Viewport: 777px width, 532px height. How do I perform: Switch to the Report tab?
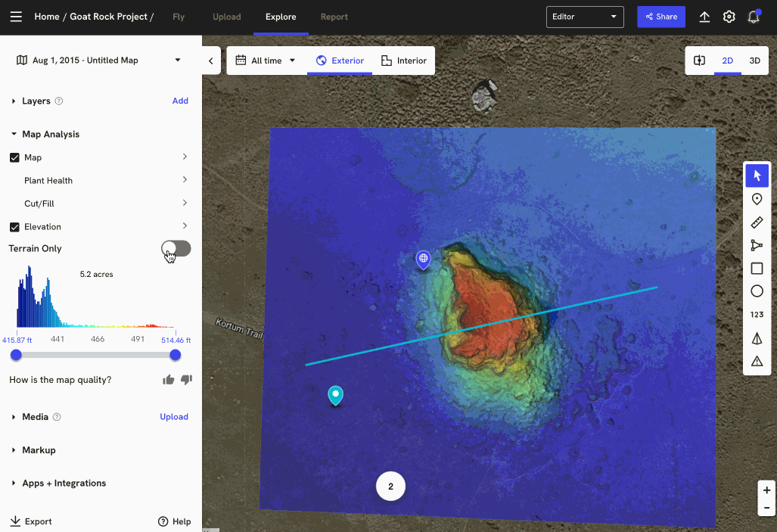click(x=334, y=17)
